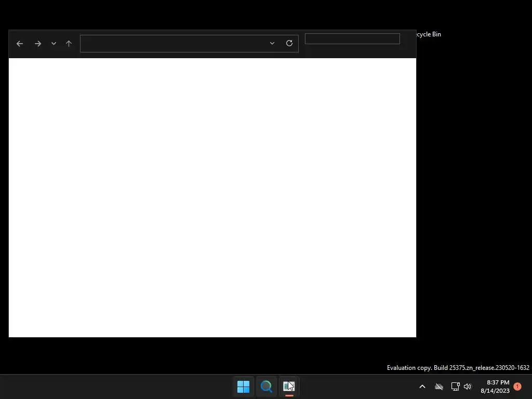Expand the address bar history dropdown
This screenshot has width=532, height=399.
[x=272, y=43]
